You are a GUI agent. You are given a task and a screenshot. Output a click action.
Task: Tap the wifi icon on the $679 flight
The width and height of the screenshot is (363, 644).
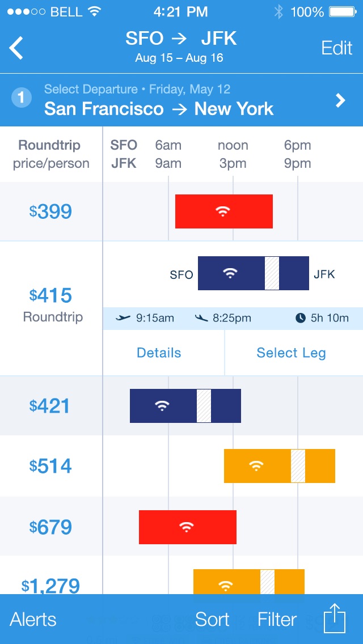[187, 527]
